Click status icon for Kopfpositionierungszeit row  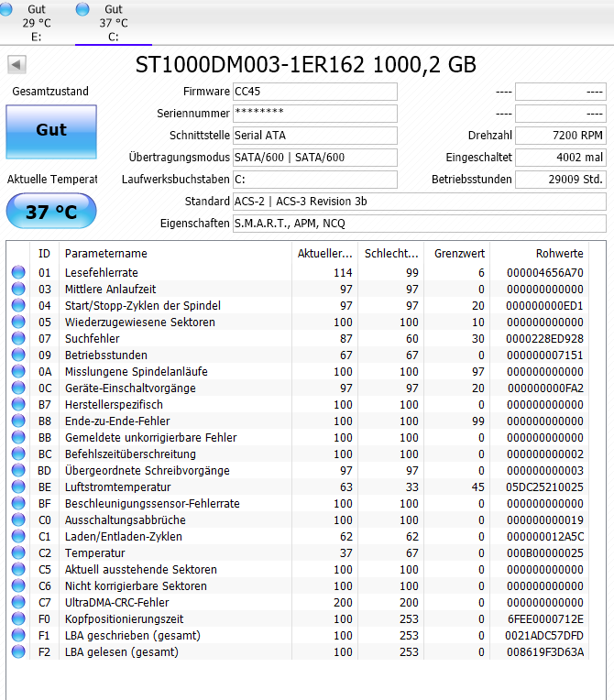[18, 619]
